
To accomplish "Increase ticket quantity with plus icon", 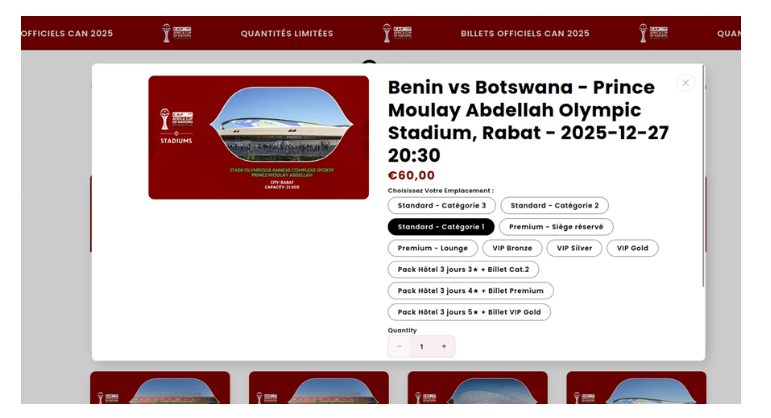I will 444,346.
